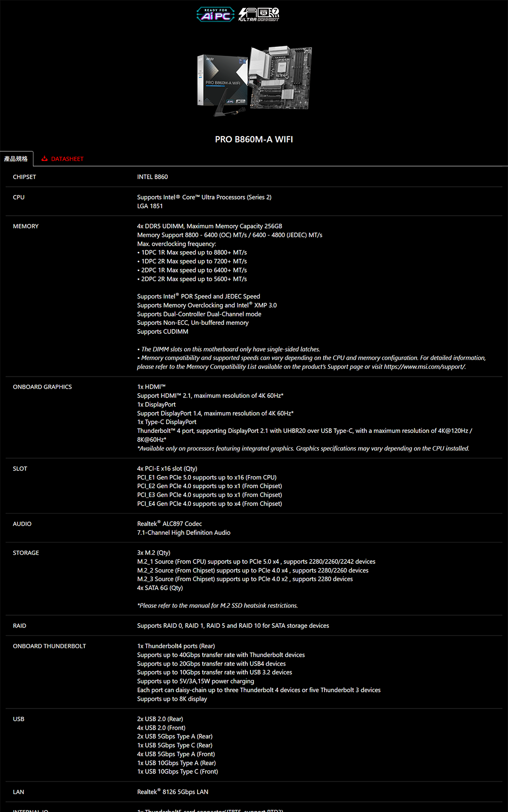Click the red datasheet download icon
The width and height of the screenshot is (508, 812).
pos(45,159)
